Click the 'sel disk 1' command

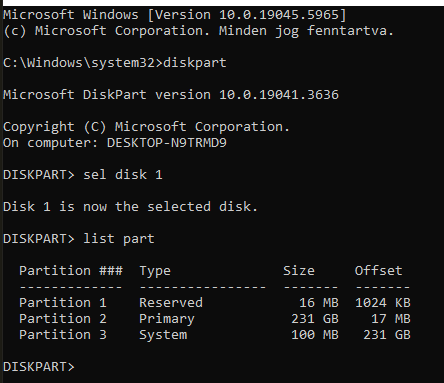(x=123, y=175)
